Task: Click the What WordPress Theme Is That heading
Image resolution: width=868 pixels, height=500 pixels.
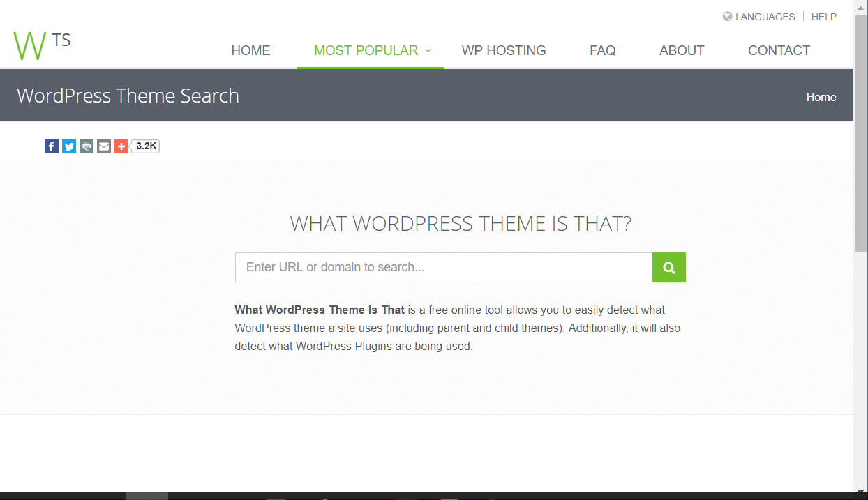Action: click(461, 224)
